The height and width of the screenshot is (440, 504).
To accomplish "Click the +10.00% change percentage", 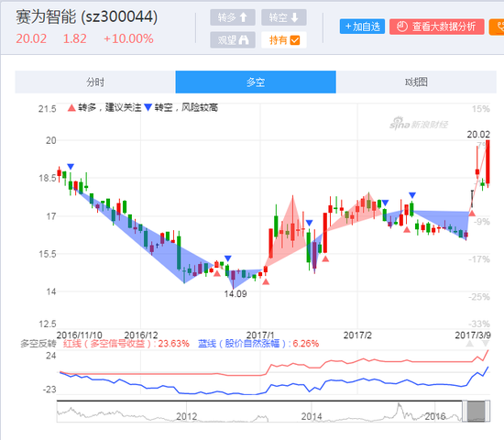I will click(x=128, y=38).
